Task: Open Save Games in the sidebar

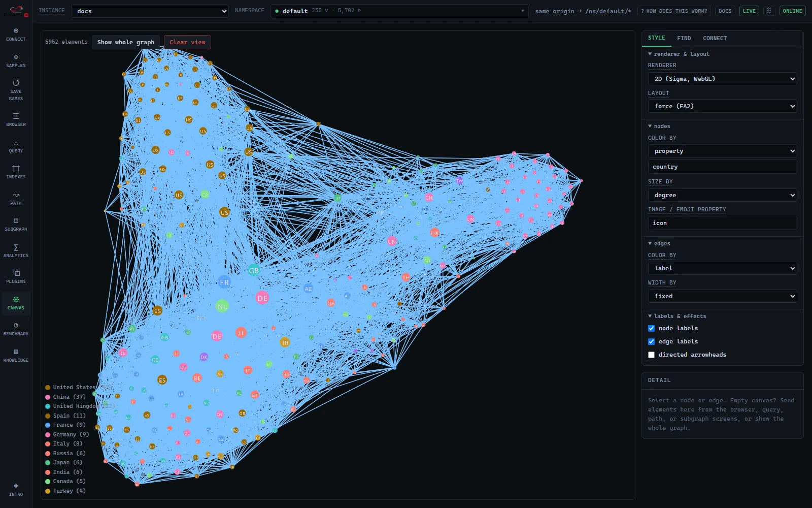Action: (x=16, y=90)
